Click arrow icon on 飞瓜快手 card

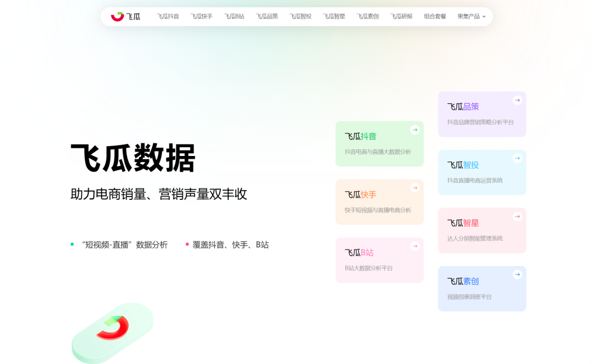pos(415,188)
